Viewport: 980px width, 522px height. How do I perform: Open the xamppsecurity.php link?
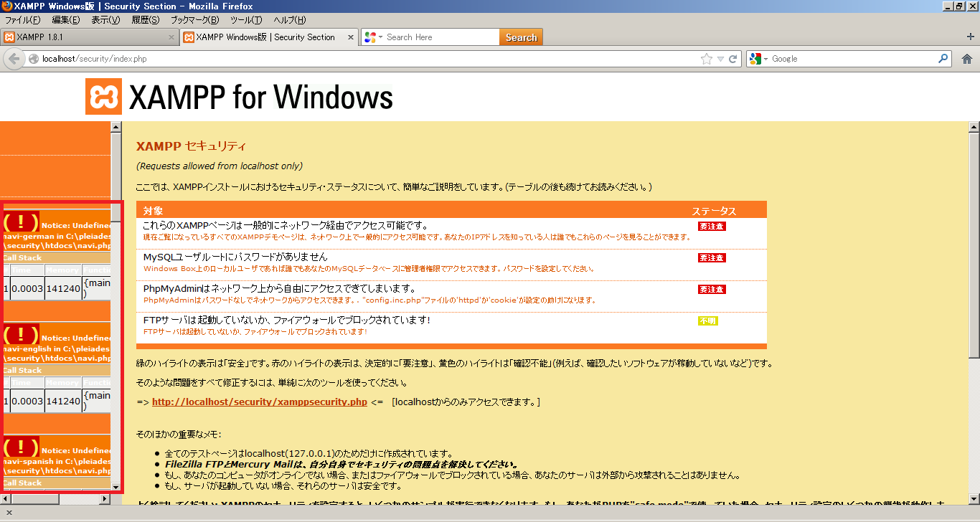coord(259,402)
